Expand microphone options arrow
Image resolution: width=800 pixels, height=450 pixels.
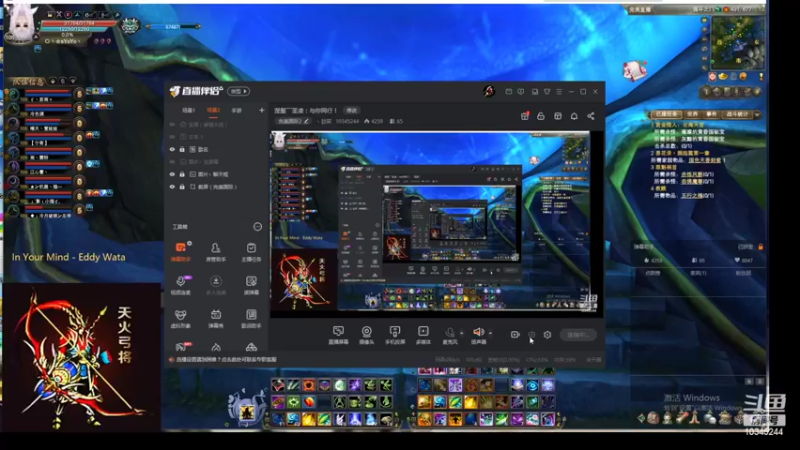pyautogui.click(x=461, y=333)
